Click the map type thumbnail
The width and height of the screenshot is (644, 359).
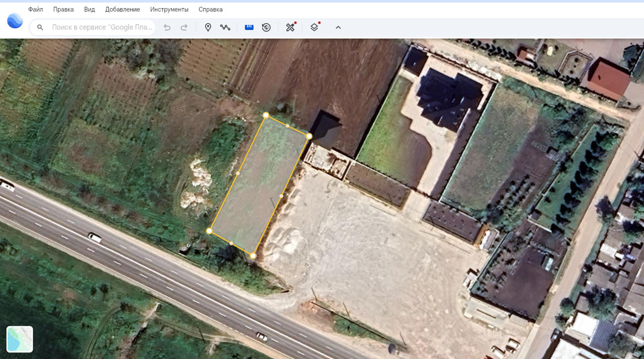coord(20,339)
